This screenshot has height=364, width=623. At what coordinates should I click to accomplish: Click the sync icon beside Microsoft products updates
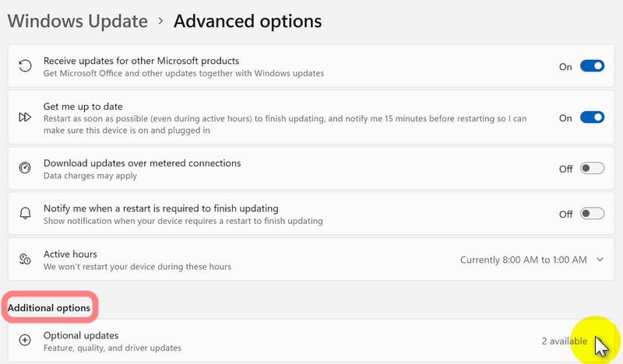[x=25, y=67]
